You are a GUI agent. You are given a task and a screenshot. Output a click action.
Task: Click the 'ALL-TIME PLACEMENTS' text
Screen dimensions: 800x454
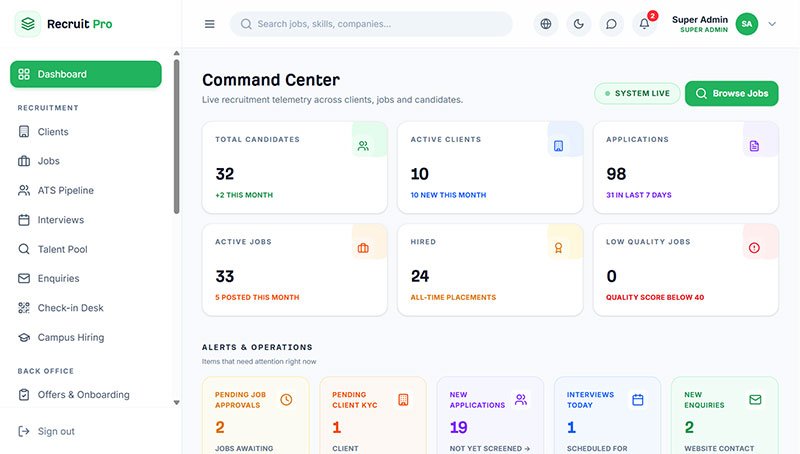pos(453,297)
